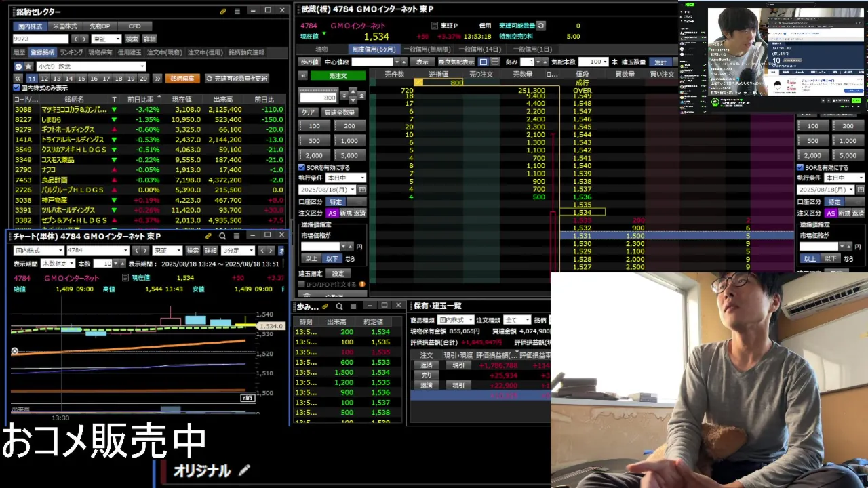Select split-pane board layout icon
The image size is (868, 488).
495,62
